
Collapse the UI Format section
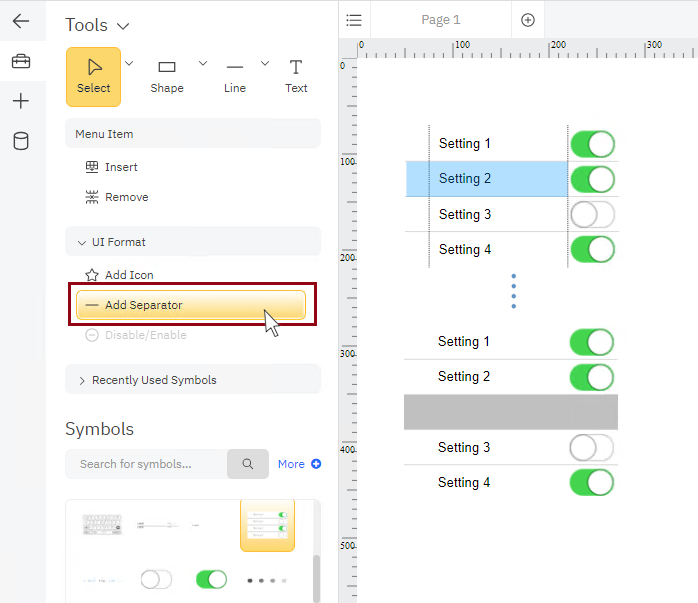point(193,242)
